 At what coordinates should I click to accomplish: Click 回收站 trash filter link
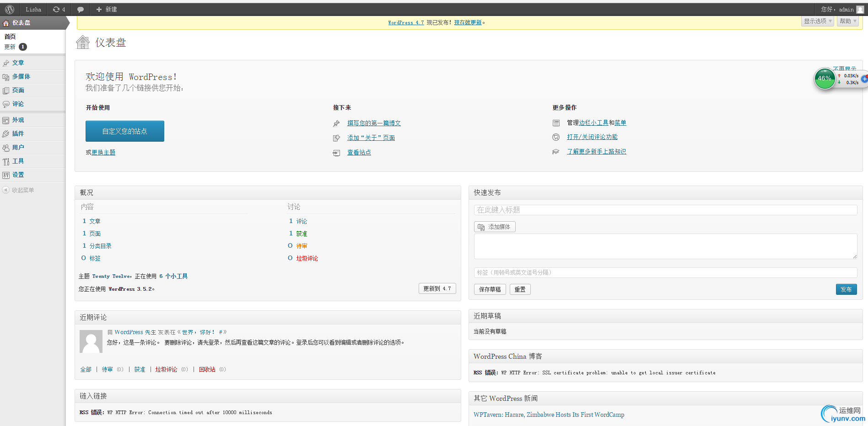point(207,369)
